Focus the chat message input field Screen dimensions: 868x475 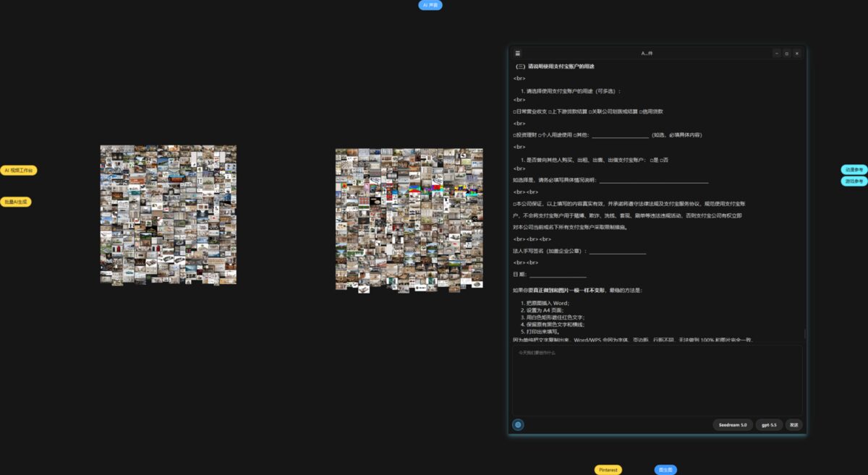[657, 380]
